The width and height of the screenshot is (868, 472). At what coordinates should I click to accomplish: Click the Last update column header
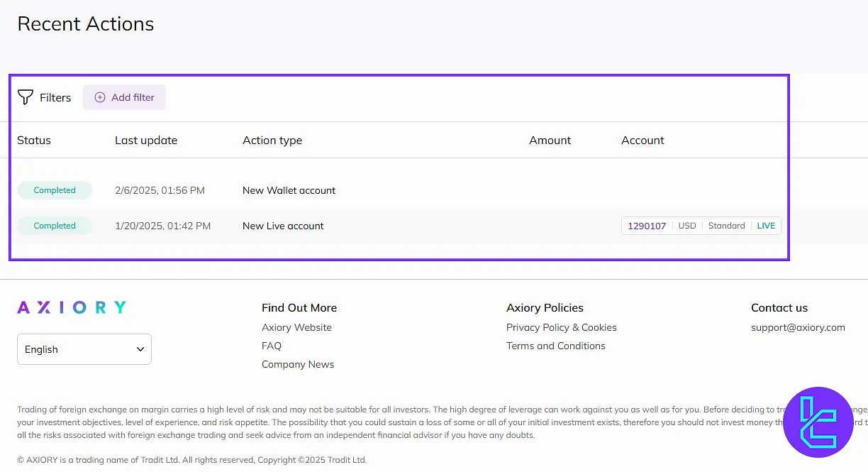(146, 140)
